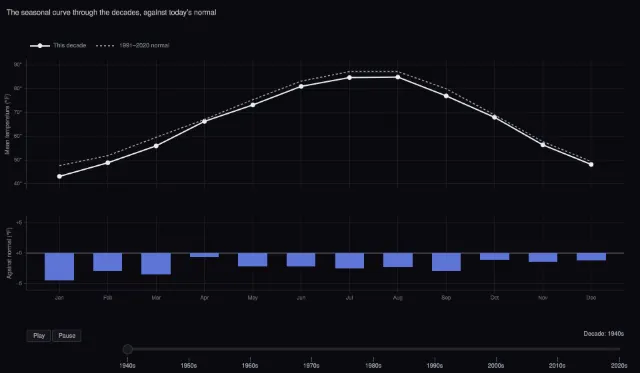This screenshot has width=640, height=373.
Task: Select the June data point on the line
Action: click(x=301, y=86)
